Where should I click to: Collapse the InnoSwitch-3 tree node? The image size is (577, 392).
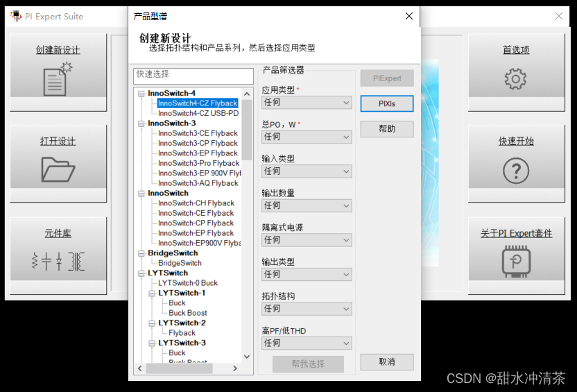141,123
